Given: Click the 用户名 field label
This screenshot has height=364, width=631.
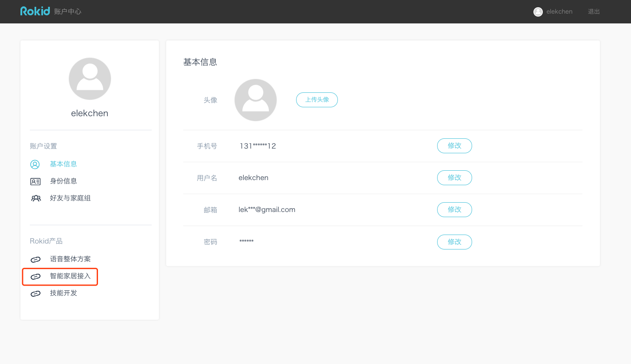Looking at the screenshot, I should (x=207, y=178).
